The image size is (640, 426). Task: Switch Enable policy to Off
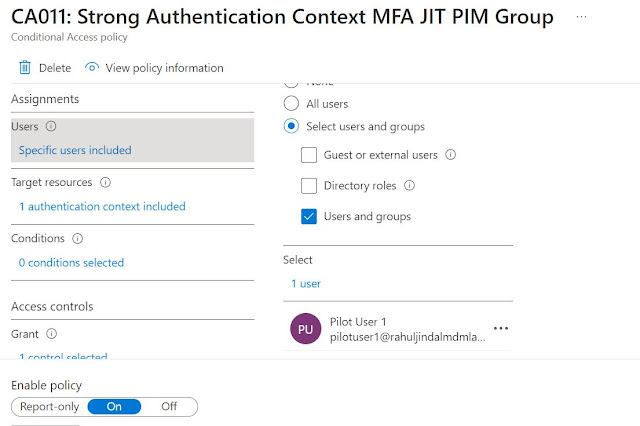coord(169,407)
